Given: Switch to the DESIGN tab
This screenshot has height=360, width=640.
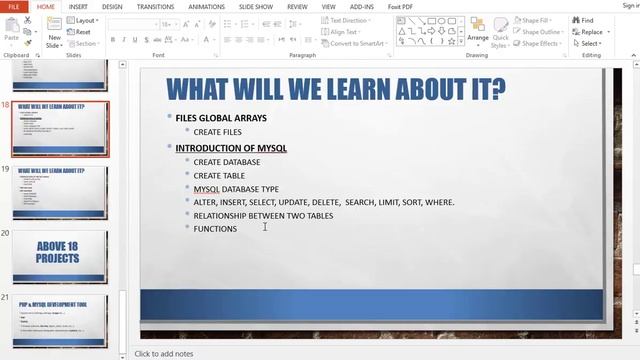Looking at the screenshot, I should (112, 7).
